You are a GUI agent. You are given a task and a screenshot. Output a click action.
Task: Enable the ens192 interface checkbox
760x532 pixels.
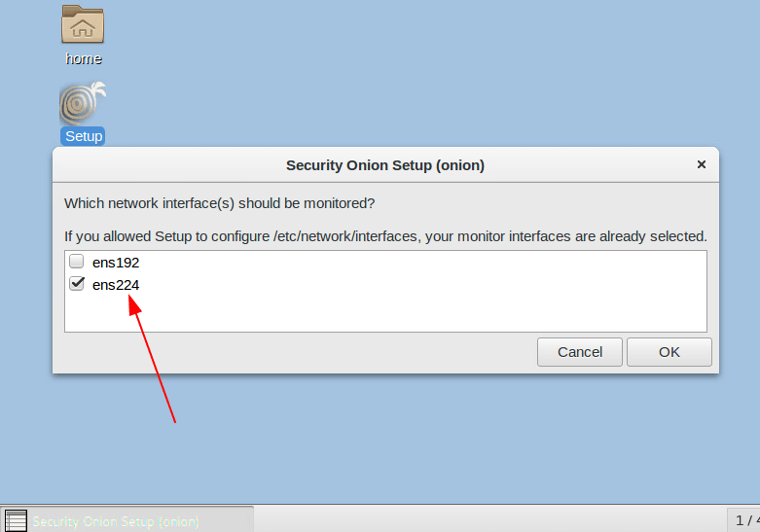pyautogui.click(x=77, y=262)
